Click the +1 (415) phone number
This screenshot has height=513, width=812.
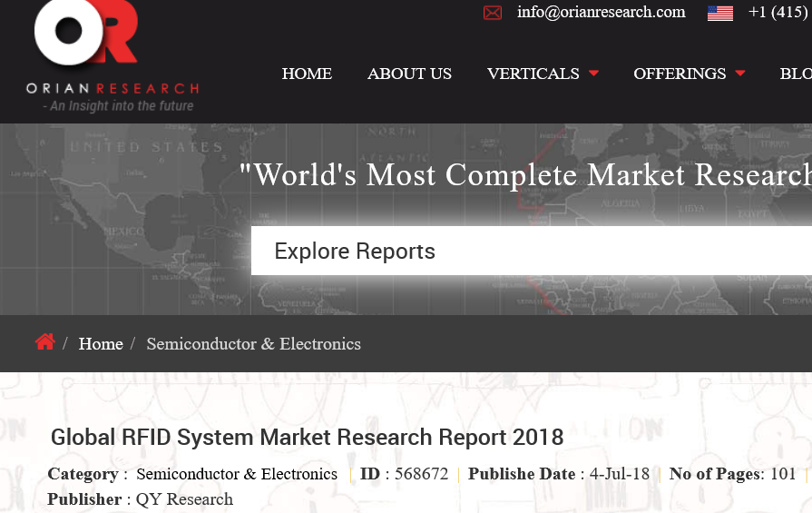tap(779, 12)
